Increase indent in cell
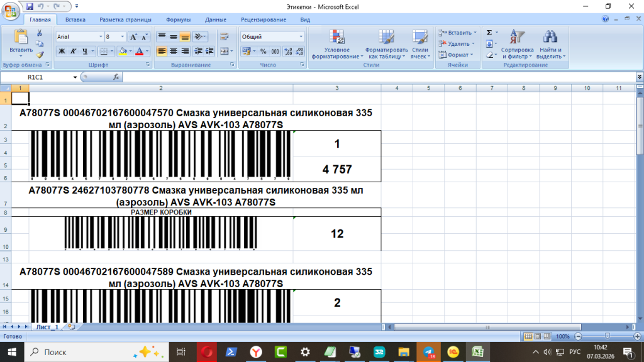 pyautogui.click(x=209, y=52)
